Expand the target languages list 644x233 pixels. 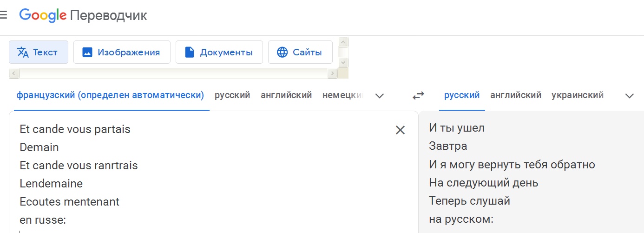click(630, 96)
